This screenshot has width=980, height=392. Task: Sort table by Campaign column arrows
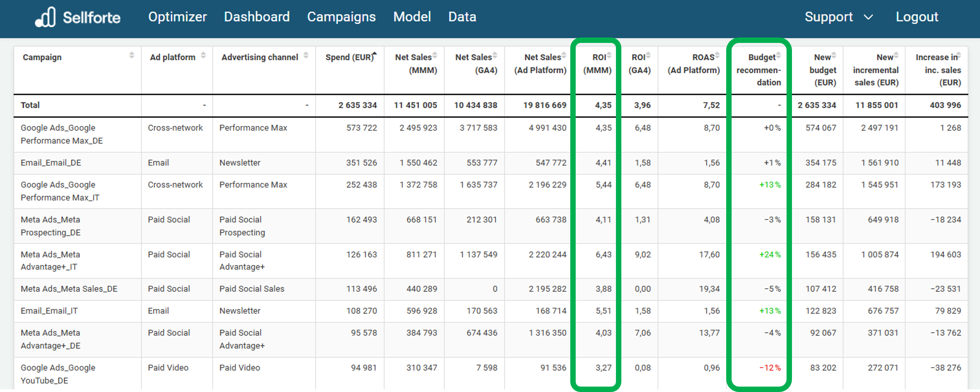click(132, 55)
